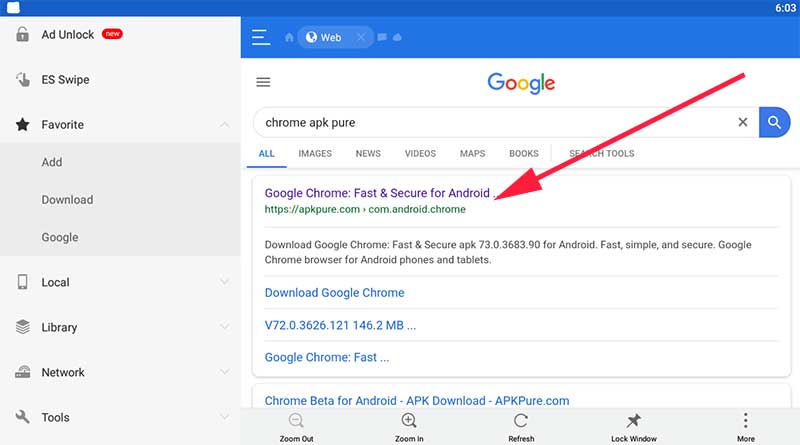The height and width of the screenshot is (445, 800).
Task: Open Google page hamburger menu
Action: [263, 82]
